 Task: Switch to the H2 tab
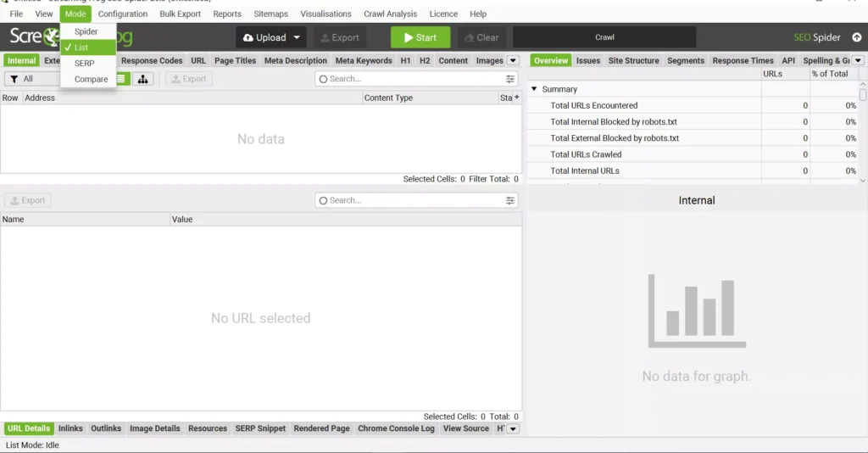[425, 60]
